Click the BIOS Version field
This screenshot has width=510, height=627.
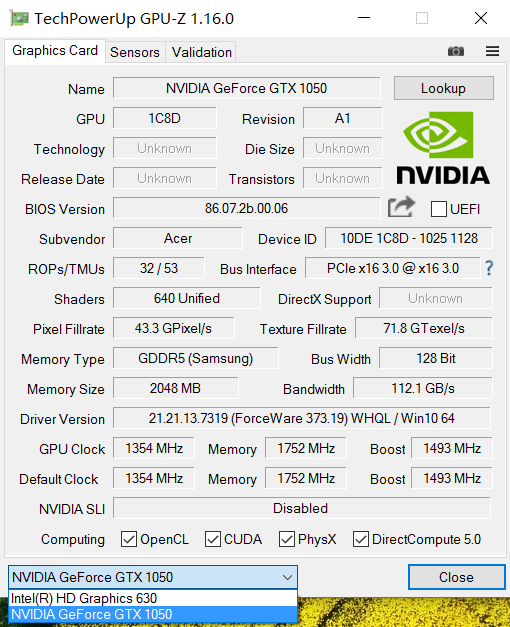click(246, 208)
